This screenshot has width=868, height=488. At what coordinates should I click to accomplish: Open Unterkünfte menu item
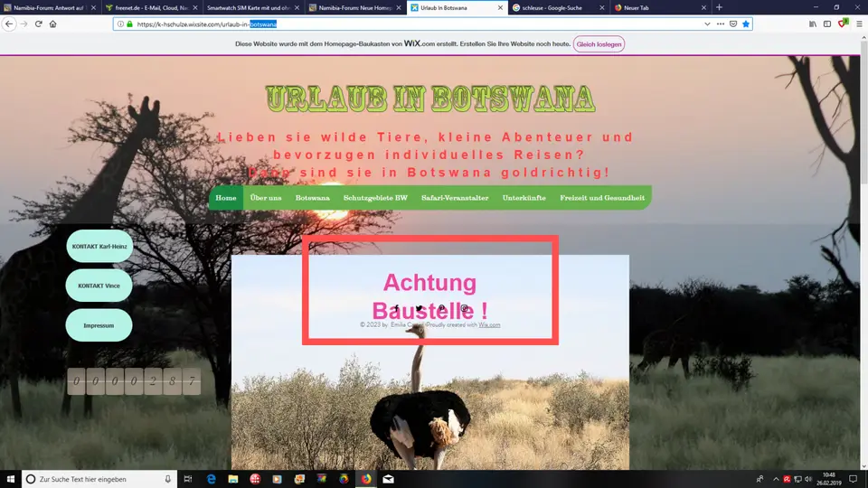(x=524, y=198)
